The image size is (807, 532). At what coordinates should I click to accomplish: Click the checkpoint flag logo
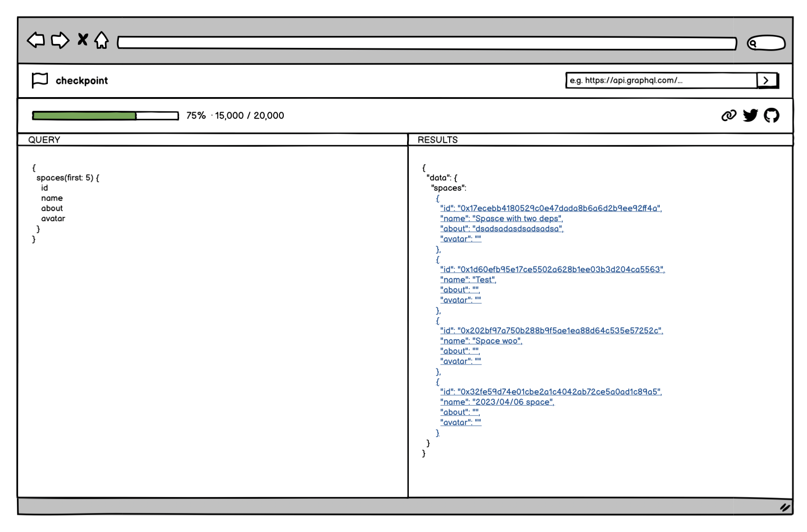click(x=40, y=80)
